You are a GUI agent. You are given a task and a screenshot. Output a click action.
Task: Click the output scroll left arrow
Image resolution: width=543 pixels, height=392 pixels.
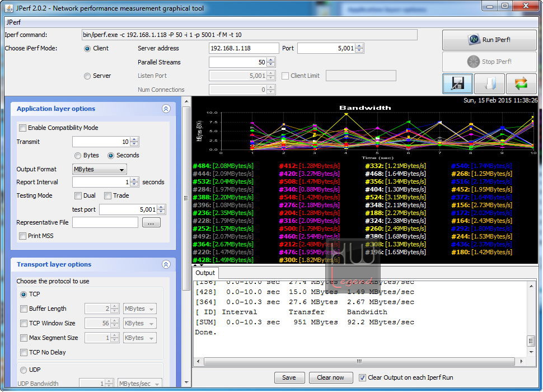[198, 361]
